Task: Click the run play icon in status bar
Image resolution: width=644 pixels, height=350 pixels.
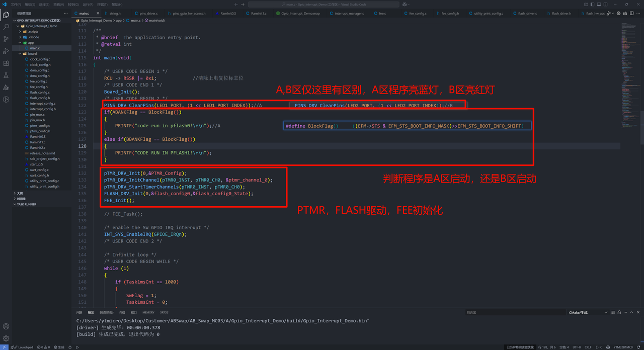Action: click(x=77, y=347)
